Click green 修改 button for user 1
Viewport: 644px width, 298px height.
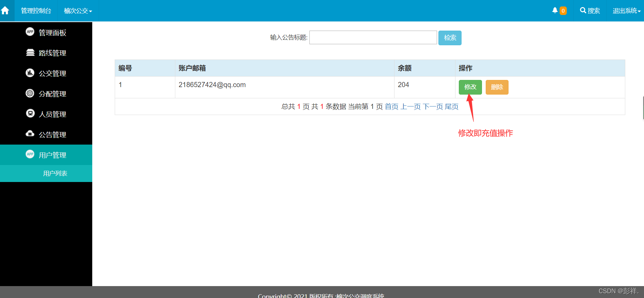[x=470, y=87]
